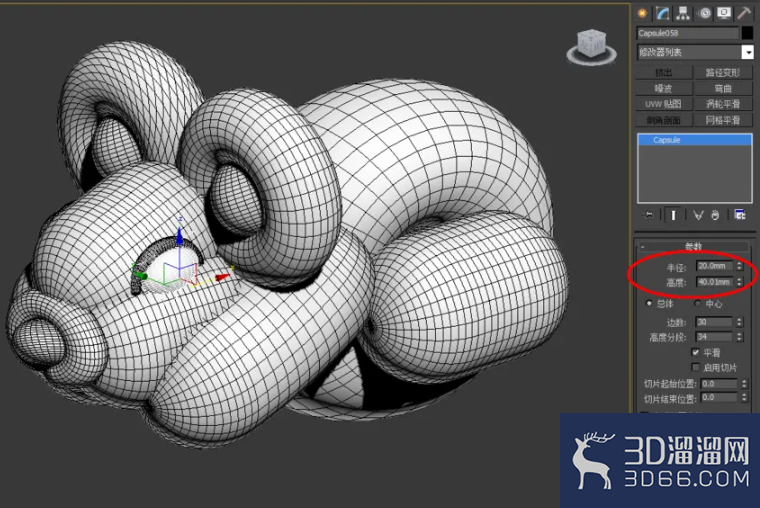Image resolution: width=760 pixels, height=508 pixels.
Task: Open the Utilities hammer tab
Action: point(744,13)
